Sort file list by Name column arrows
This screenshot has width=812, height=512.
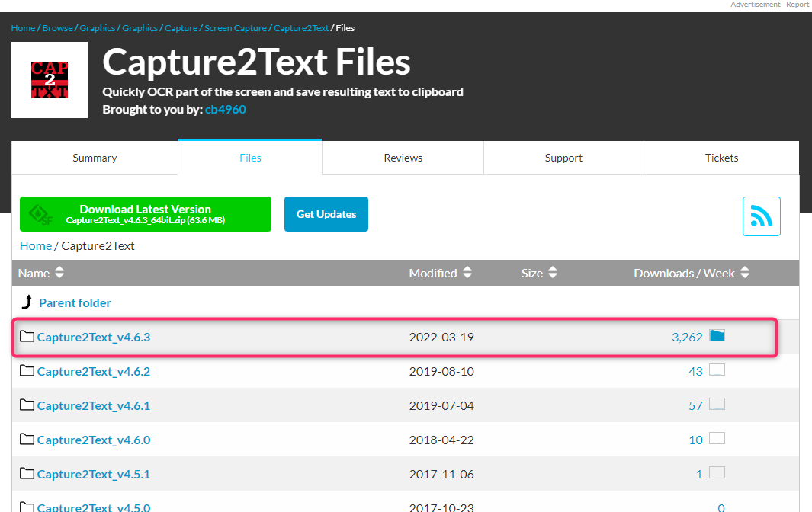point(59,273)
